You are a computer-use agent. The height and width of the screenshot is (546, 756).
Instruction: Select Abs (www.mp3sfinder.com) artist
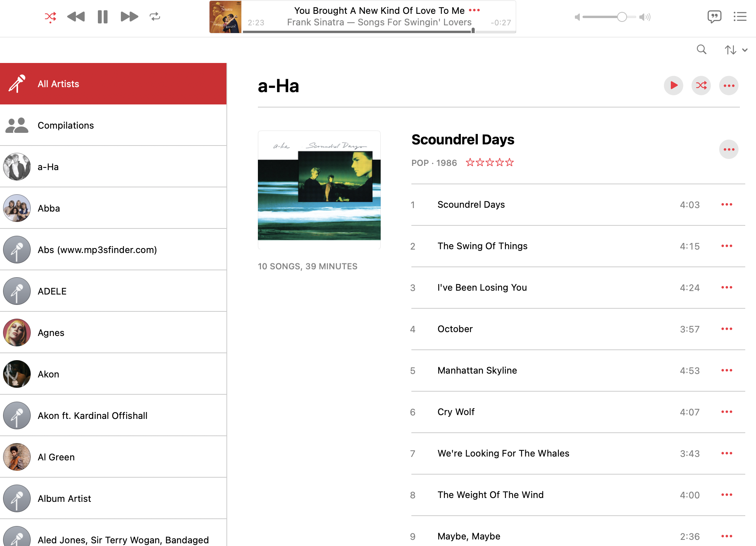113,250
